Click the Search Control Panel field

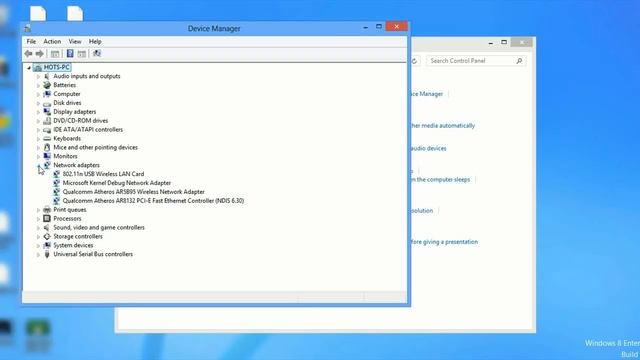click(x=476, y=61)
